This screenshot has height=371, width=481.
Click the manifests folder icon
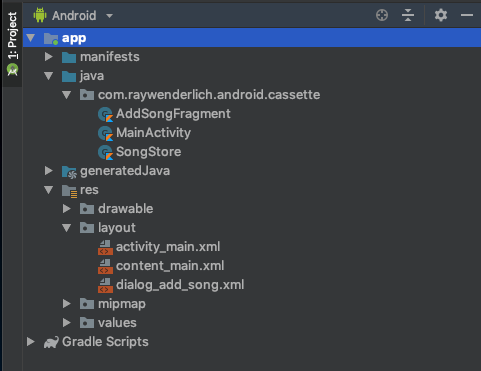[x=69, y=57]
